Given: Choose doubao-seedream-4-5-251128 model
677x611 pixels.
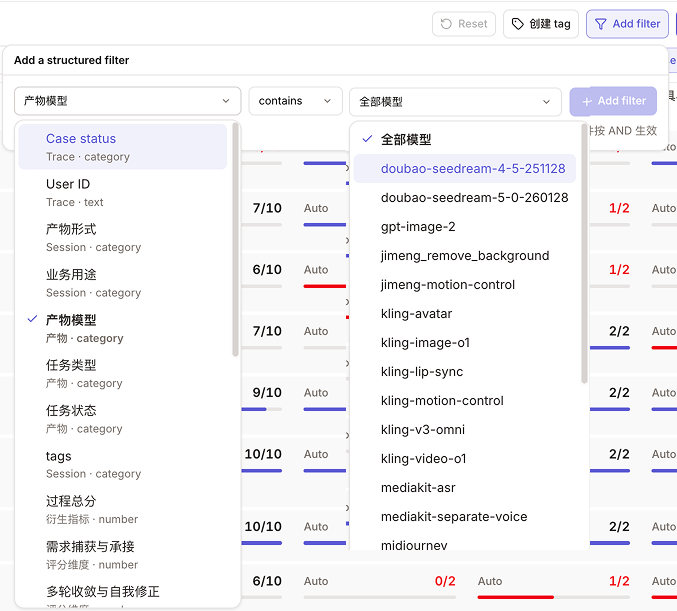Looking at the screenshot, I should 465,168.
